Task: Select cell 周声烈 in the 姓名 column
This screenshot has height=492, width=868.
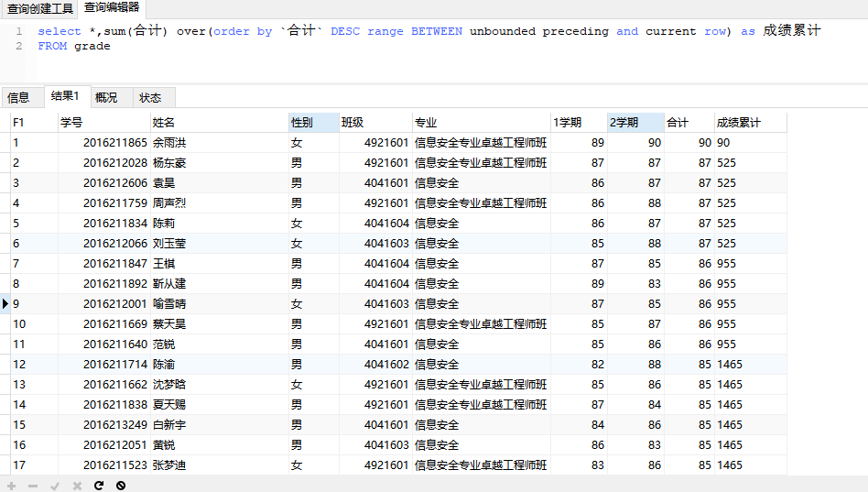Action: tap(219, 203)
